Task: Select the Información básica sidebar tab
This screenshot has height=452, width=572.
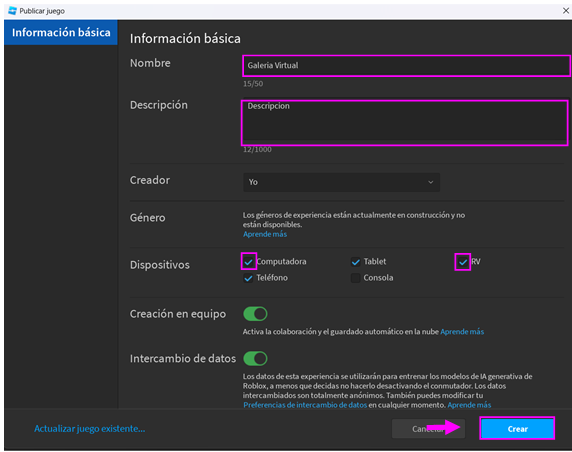Action: coord(61,32)
